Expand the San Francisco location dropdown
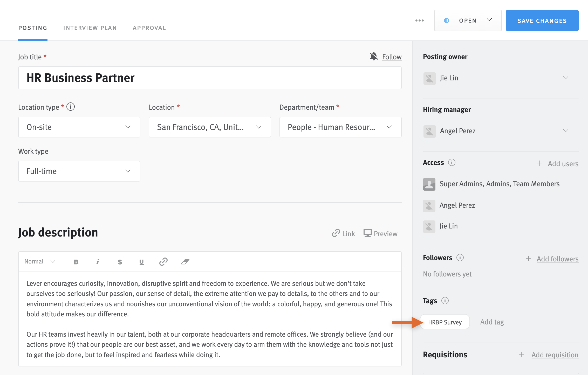This screenshot has width=588, height=375. point(210,127)
